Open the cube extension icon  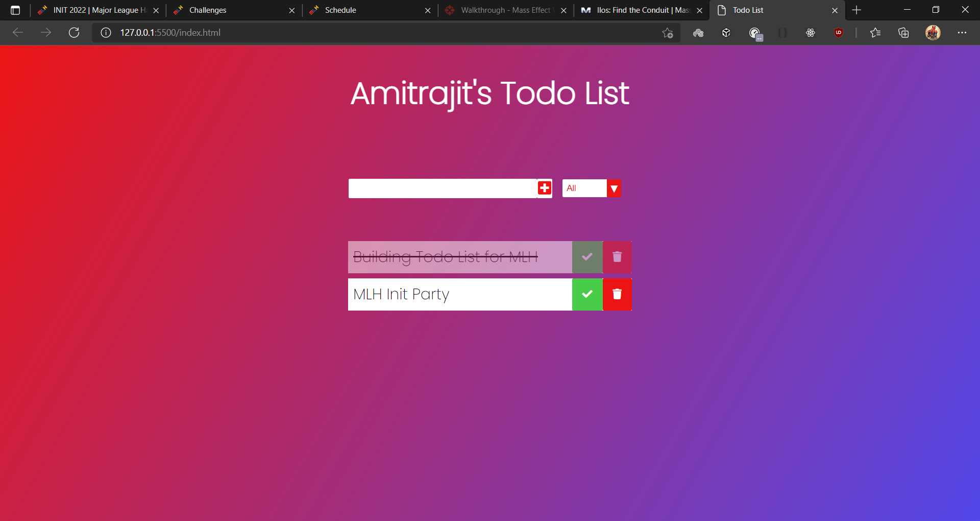click(x=726, y=33)
